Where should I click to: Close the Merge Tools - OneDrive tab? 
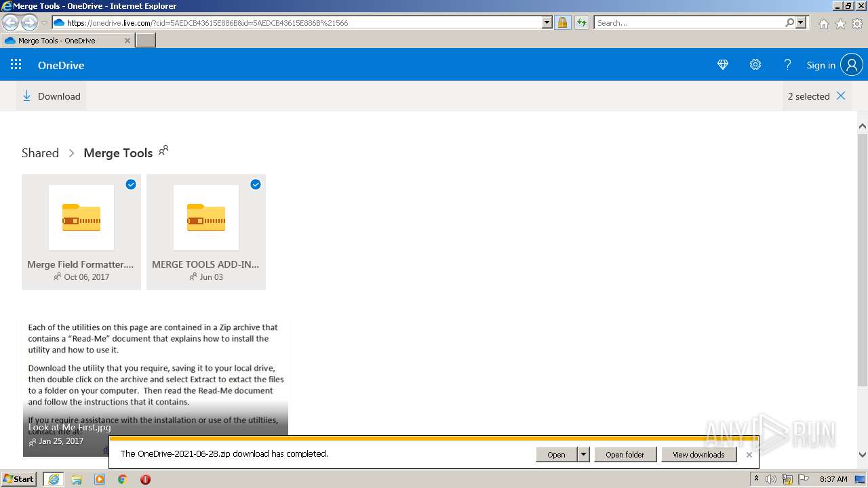(127, 41)
